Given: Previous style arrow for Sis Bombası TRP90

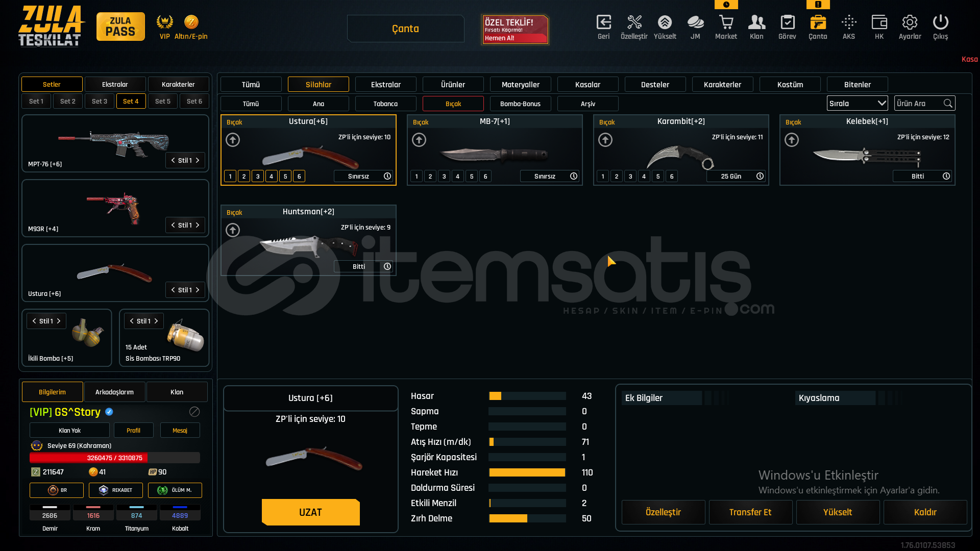Looking at the screenshot, I should tap(132, 321).
